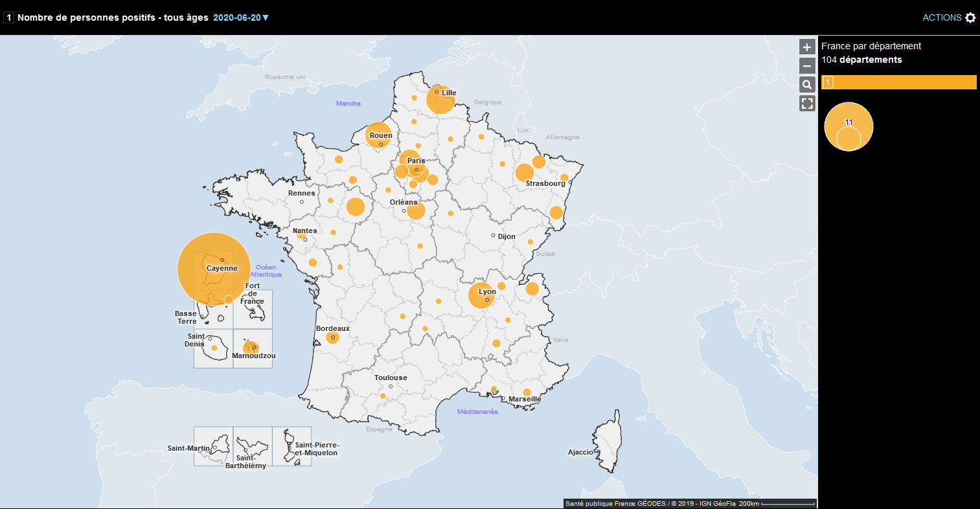The height and width of the screenshot is (509, 980).
Task: Click the Nantes city label
Action: 305,231
